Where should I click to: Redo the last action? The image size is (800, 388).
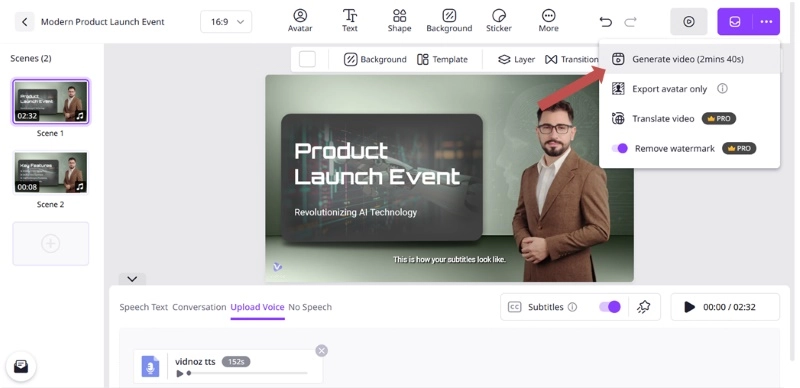631,22
